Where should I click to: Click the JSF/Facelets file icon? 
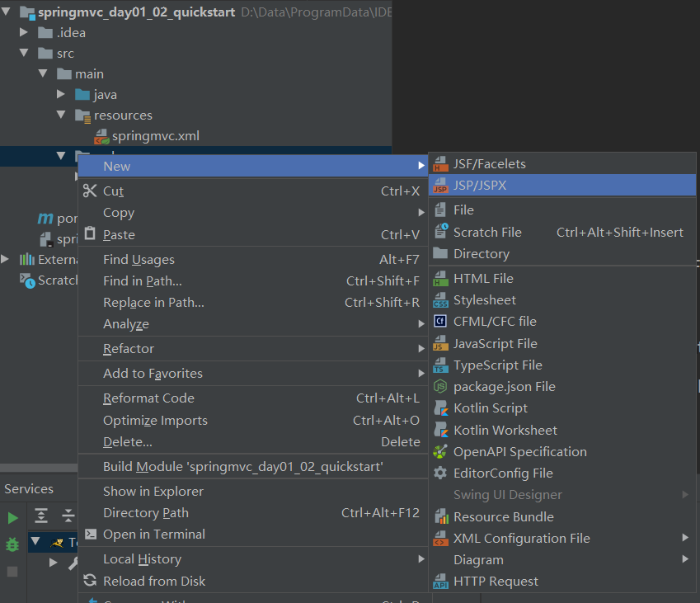click(440, 164)
